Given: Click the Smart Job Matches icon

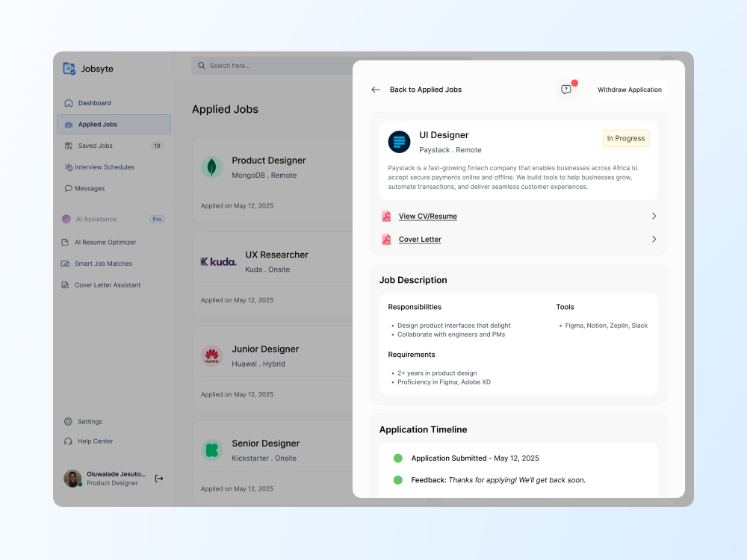Looking at the screenshot, I should point(65,264).
